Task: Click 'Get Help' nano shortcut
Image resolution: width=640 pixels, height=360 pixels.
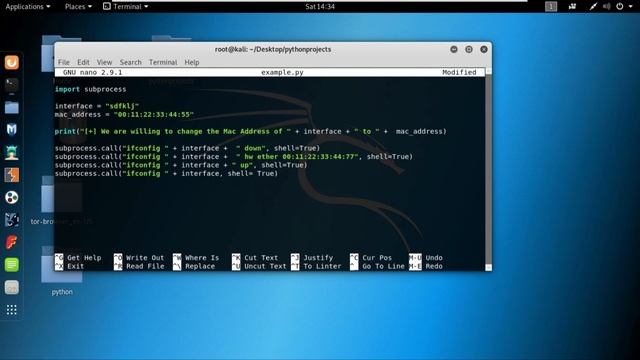Action: click(84, 258)
